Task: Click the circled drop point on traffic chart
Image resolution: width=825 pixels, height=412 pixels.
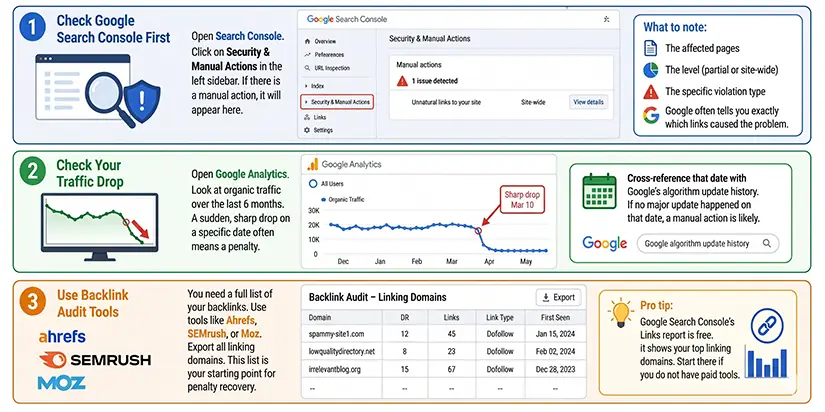Action: 478,230
